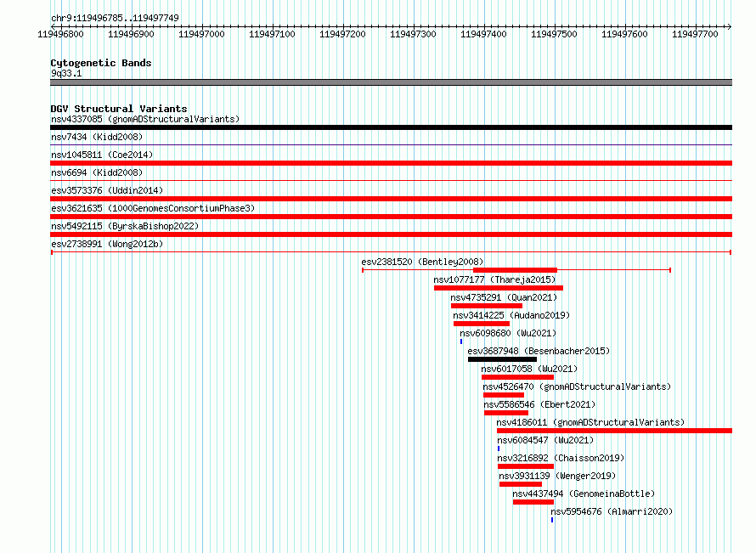Click the red nsv3931139 variant bar
Viewport: 756px width, 553px height.
[x=521, y=484]
